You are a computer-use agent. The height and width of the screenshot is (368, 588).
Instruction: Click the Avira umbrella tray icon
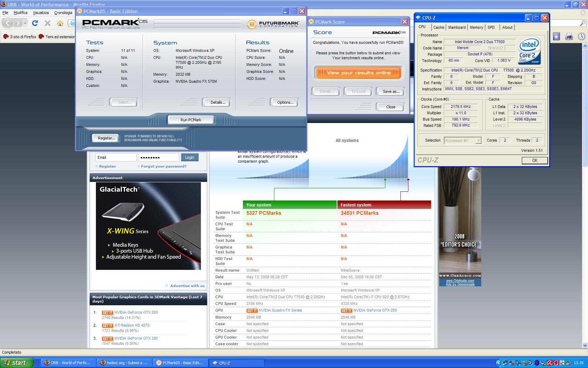pos(549,363)
